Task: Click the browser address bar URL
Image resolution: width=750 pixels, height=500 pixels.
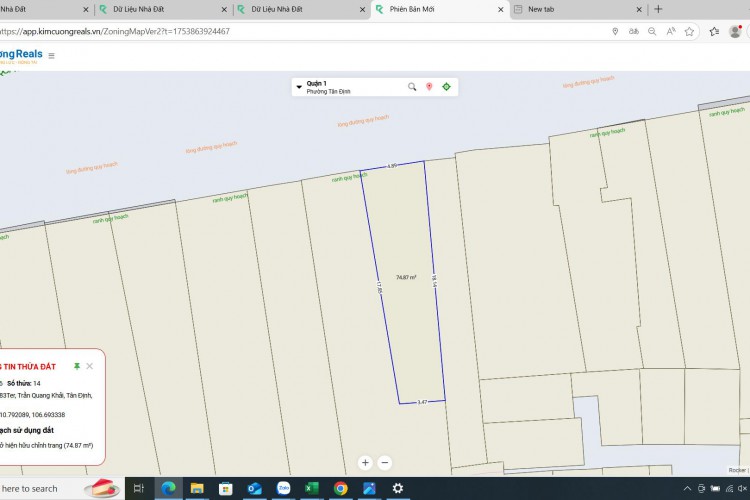Action: point(115,32)
